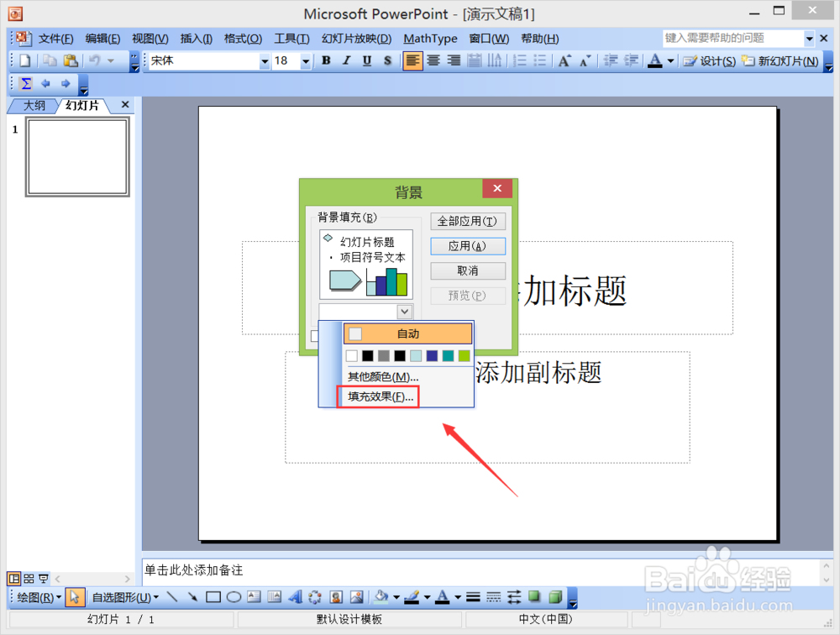This screenshot has height=635, width=840.
Task: Switch to the 大纲 Outline tab
Action: (34, 106)
